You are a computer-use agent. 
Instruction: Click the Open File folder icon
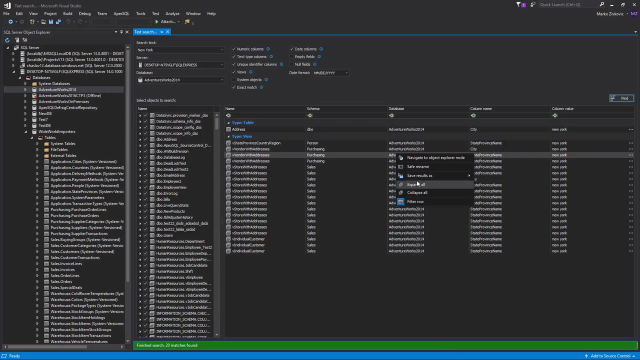43,22
